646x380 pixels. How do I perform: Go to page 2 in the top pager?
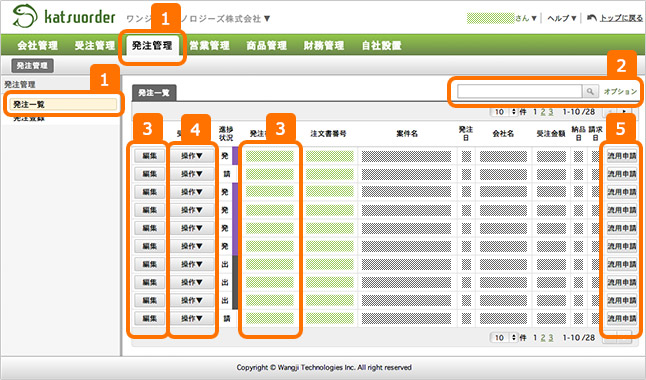tap(543, 112)
